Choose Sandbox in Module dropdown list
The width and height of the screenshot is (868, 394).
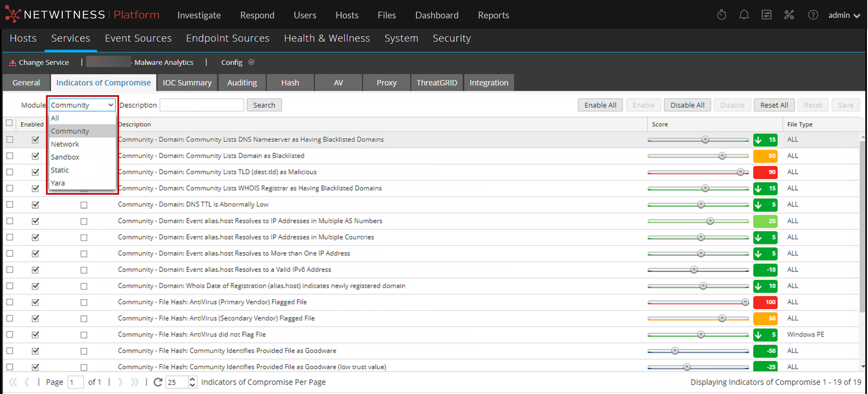coord(65,157)
